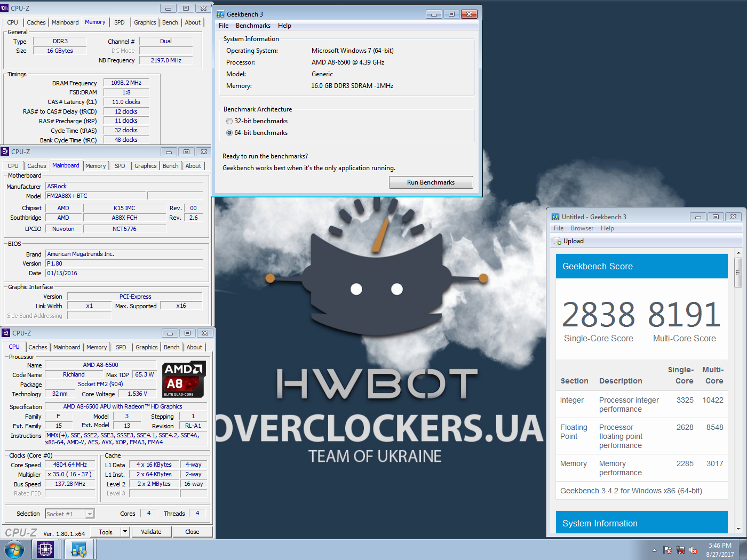Click motherboard model FM2A88X+ BTC field
The image size is (747, 560).
point(96,196)
